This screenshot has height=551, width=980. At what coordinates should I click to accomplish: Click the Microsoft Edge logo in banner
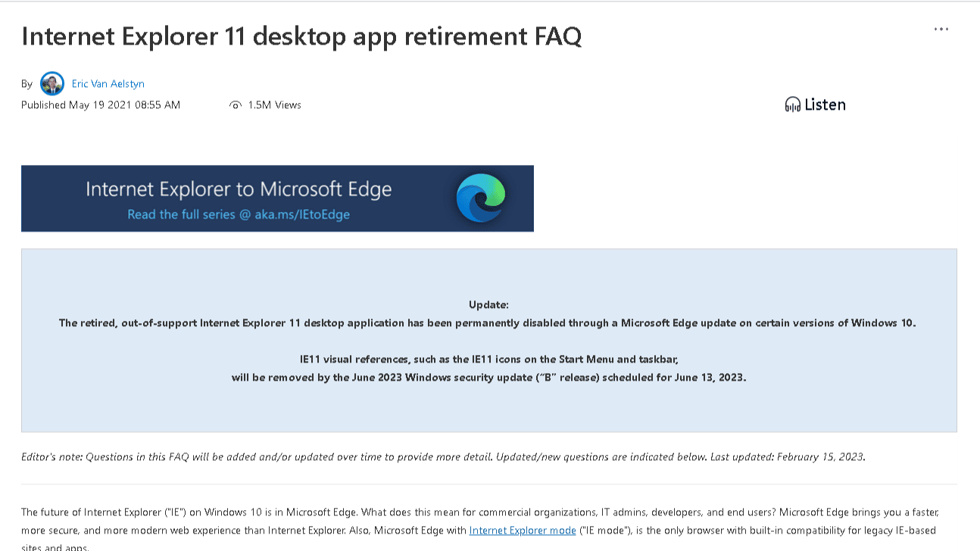tap(481, 198)
